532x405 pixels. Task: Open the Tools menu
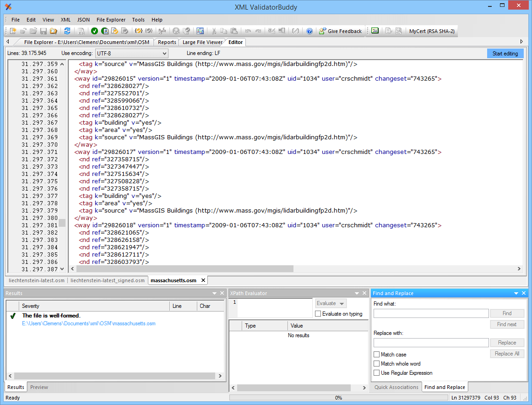point(138,20)
